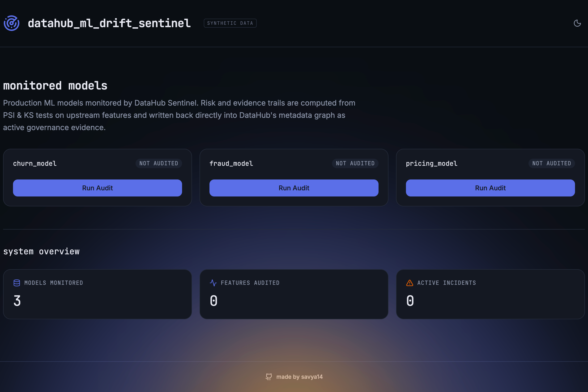Click the database icon beside Models Monitored

pyautogui.click(x=17, y=283)
